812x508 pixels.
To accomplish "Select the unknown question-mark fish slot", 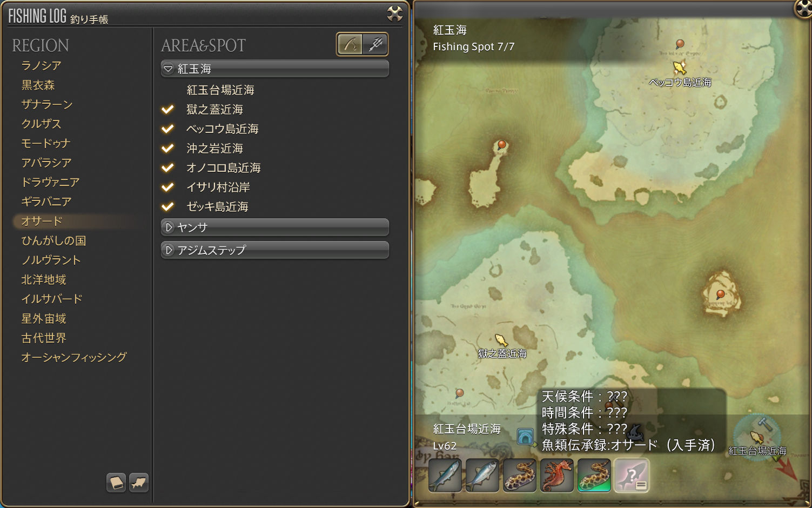I will coord(632,476).
